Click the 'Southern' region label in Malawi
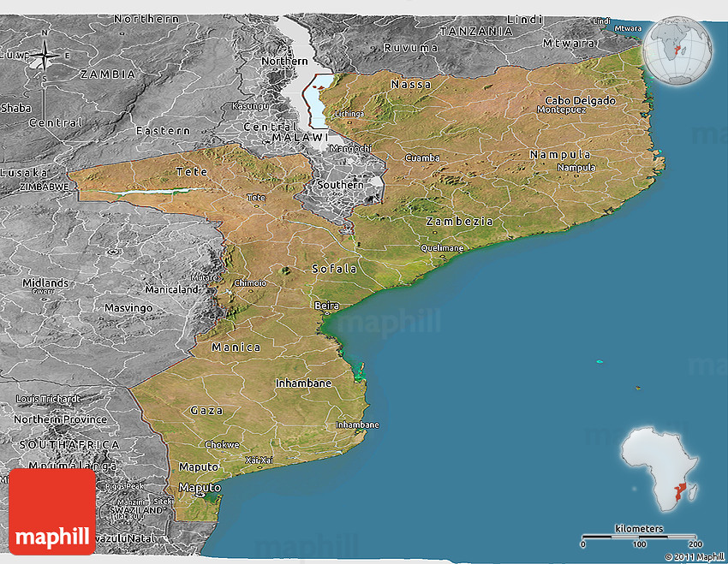728x564 pixels. [340, 185]
